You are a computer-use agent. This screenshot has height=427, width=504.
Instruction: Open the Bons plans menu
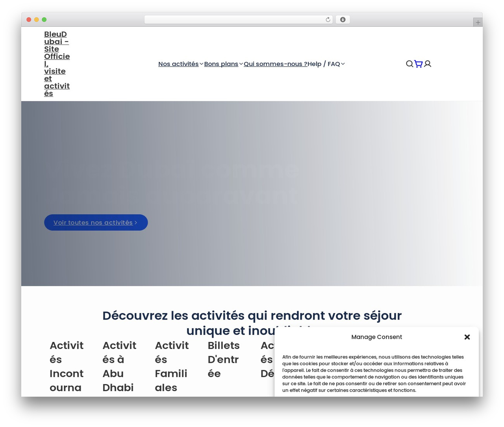(221, 64)
